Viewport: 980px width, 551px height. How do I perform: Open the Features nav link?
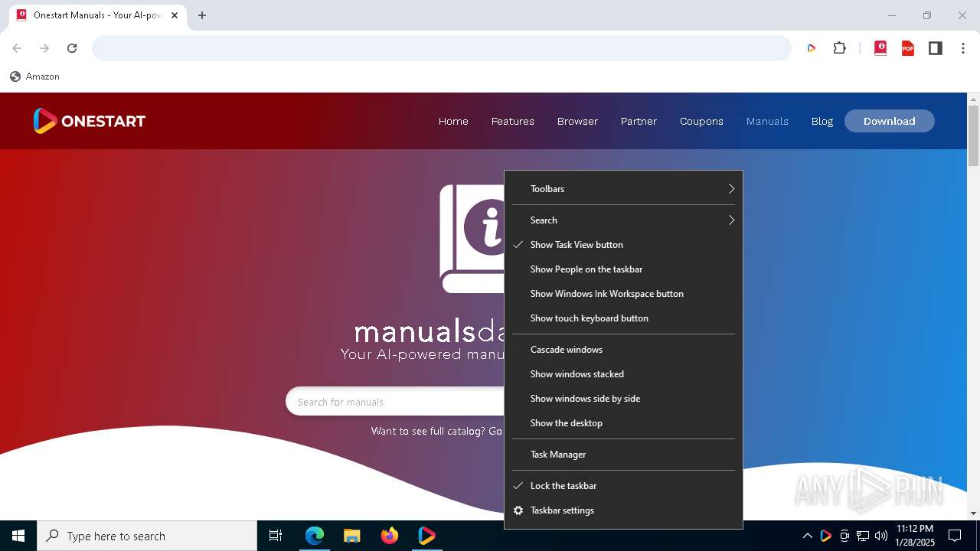tap(513, 121)
